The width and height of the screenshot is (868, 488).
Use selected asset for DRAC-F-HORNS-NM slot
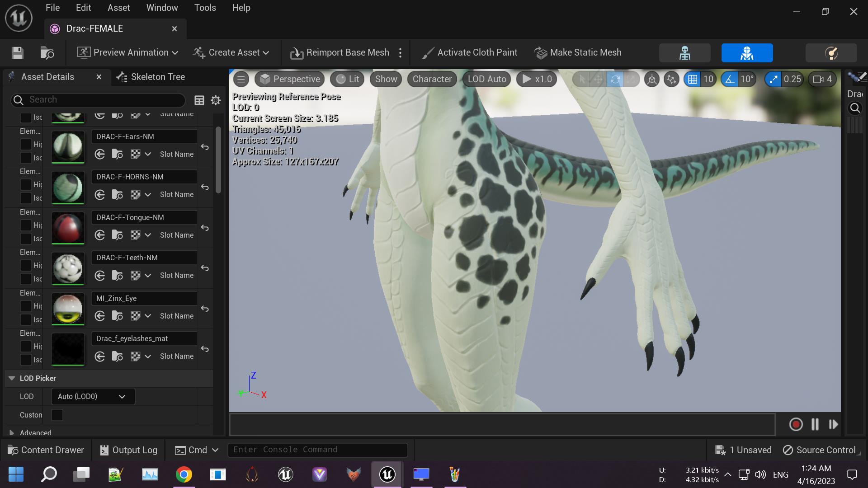100,195
